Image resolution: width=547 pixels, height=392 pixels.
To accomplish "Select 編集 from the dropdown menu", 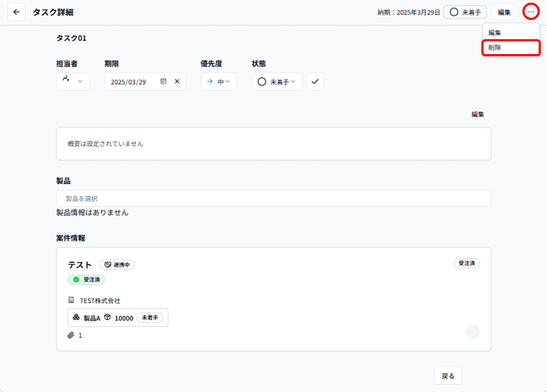I will [495, 33].
